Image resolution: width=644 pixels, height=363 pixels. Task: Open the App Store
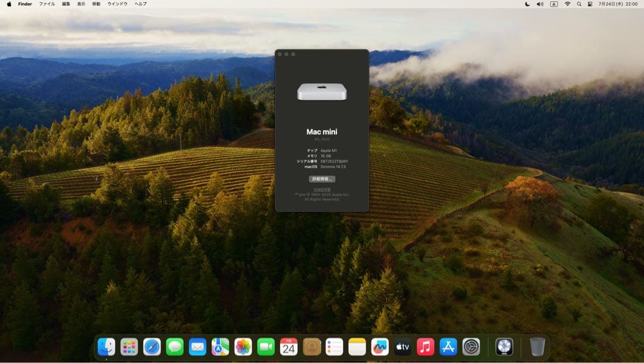pos(448,347)
